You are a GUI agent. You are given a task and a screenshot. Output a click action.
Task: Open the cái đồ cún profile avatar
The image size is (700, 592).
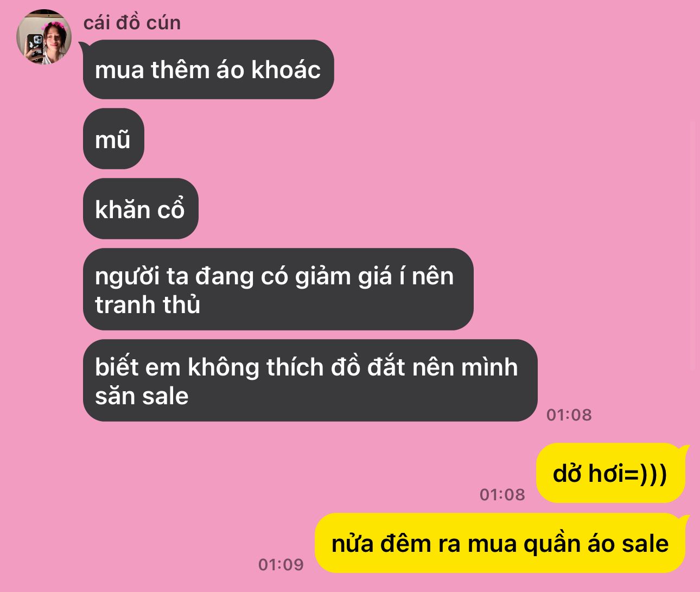click(x=44, y=37)
